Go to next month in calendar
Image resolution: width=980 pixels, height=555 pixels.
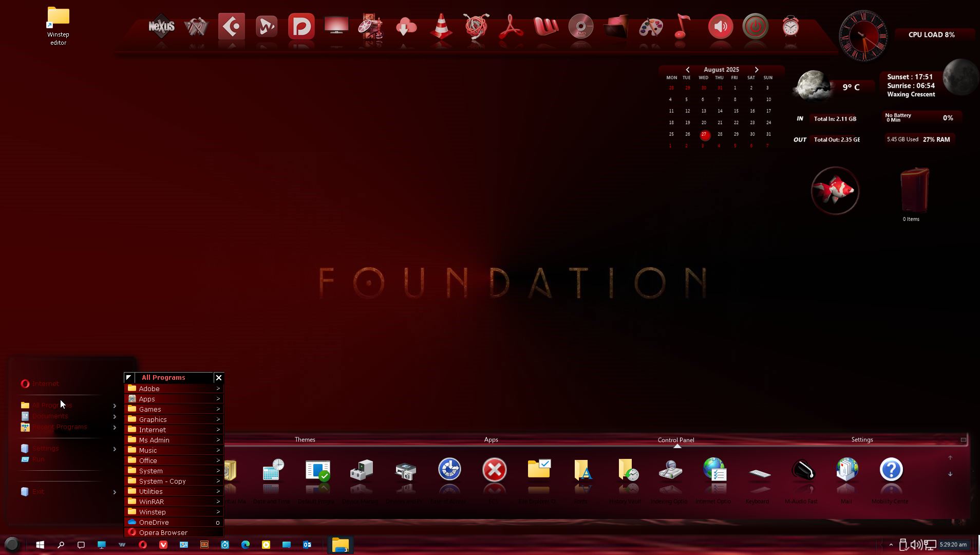(x=756, y=69)
